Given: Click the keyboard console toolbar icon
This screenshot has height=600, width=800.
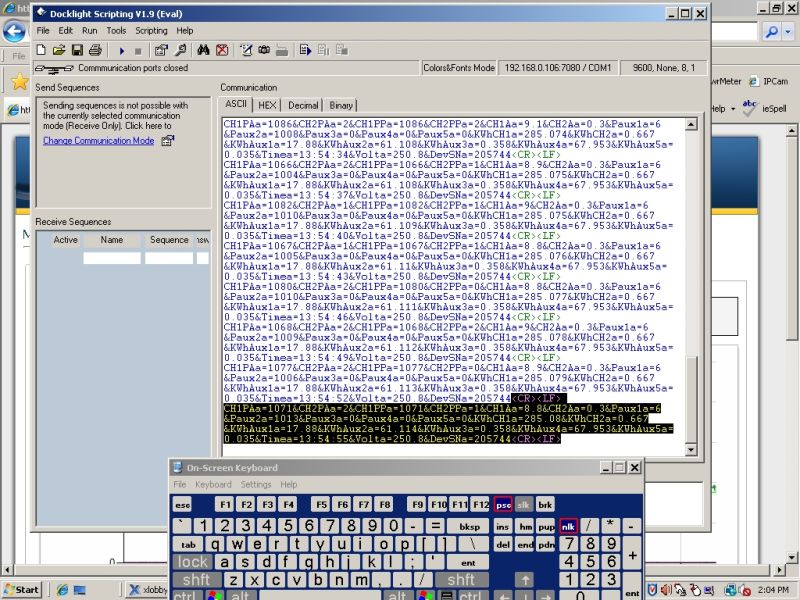Looking at the screenshot, I should coord(282,50).
